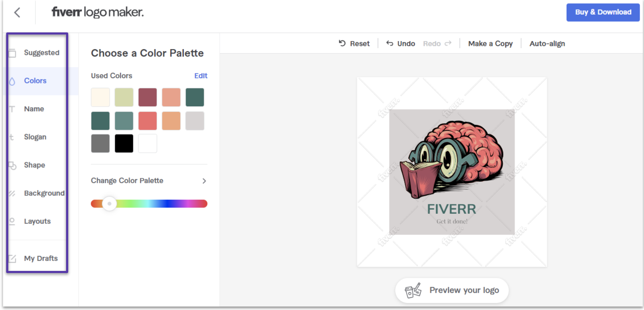Select the black color swatch
The width and height of the screenshot is (644, 310).
[x=124, y=143]
